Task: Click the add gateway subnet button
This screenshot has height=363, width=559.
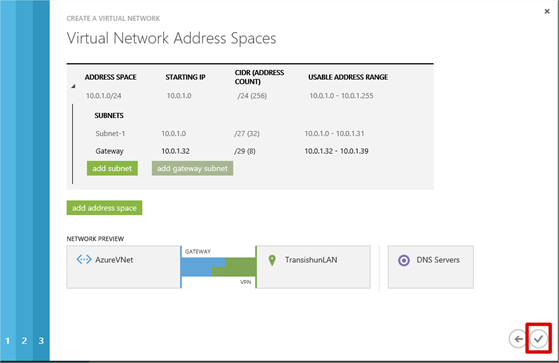Action: point(193,168)
